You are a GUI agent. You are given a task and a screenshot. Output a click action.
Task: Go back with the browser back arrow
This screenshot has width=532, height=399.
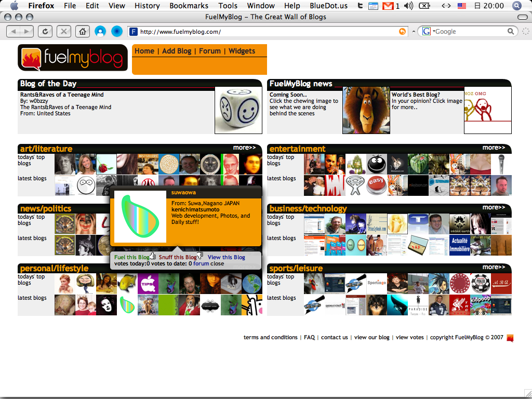pyautogui.click(x=14, y=32)
